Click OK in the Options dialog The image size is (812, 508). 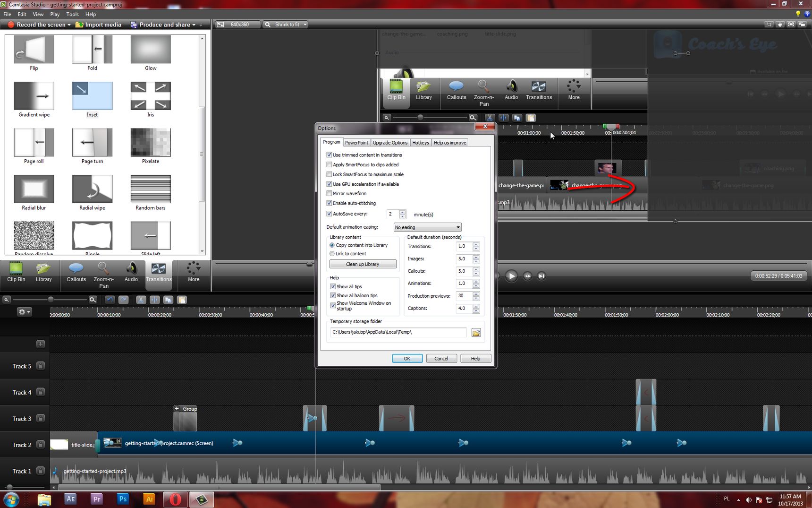pos(407,359)
